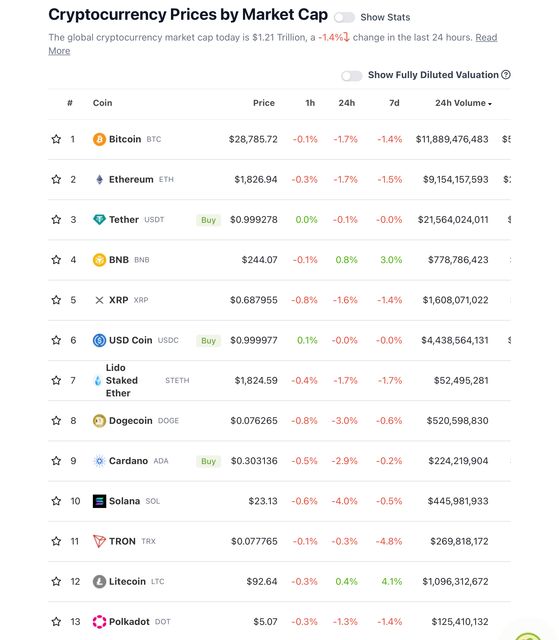
Task: Sort by the 7d change header
Action: (394, 103)
